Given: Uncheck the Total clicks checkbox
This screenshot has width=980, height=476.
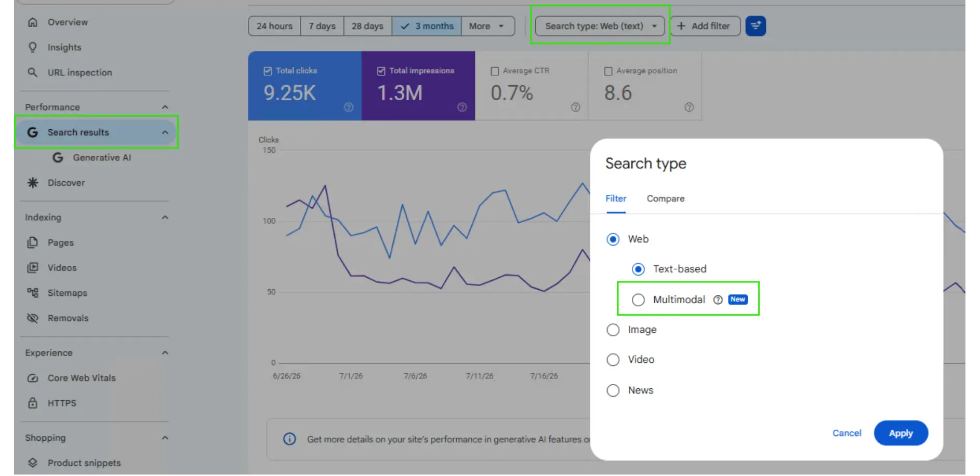Looking at the screenshot, I should tap(268, 71).
